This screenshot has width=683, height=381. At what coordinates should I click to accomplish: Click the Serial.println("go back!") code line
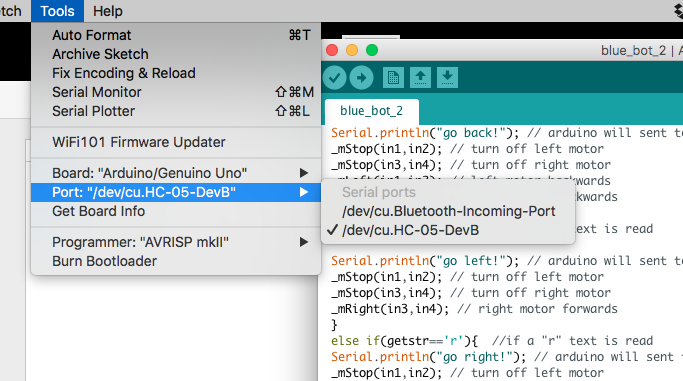(507, 133)
